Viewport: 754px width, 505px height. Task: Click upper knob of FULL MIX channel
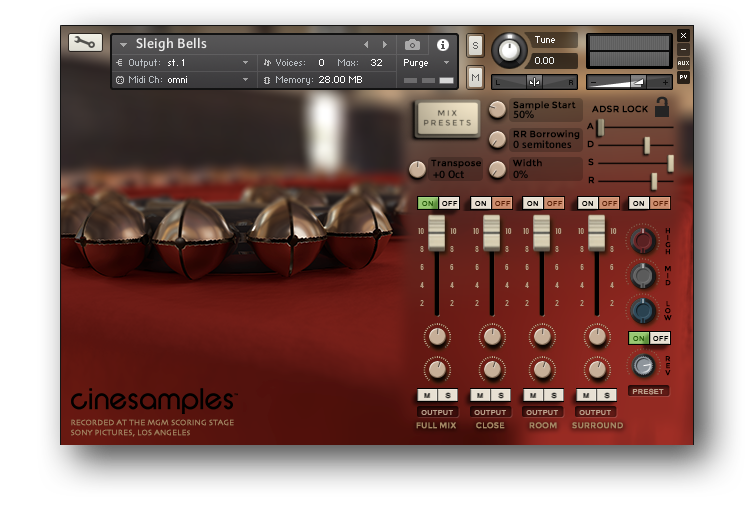tap(437, 337)
